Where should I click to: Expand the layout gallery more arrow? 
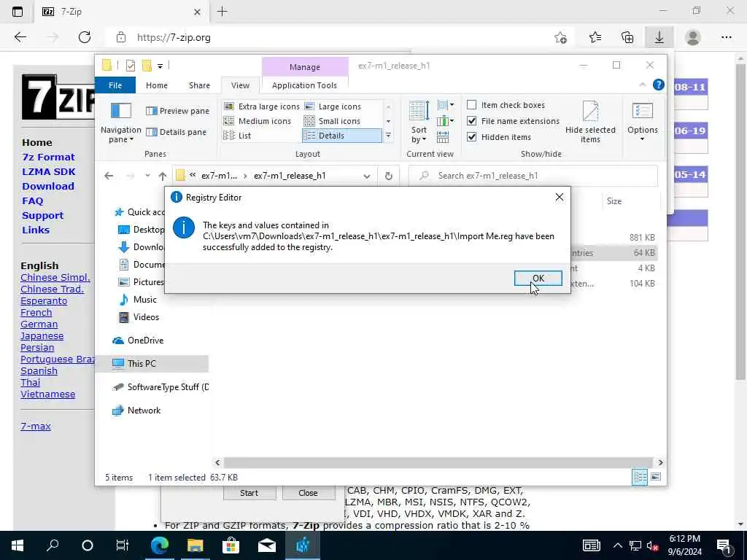point(388,136)
